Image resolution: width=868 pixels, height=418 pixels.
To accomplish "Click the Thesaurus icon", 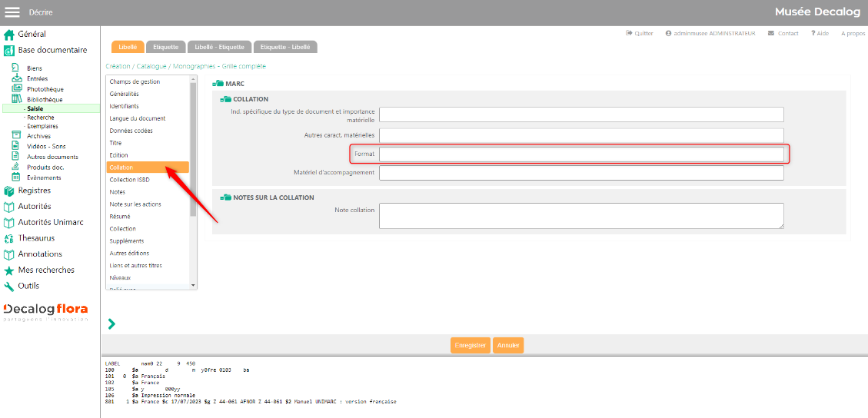I will (9, 238).
